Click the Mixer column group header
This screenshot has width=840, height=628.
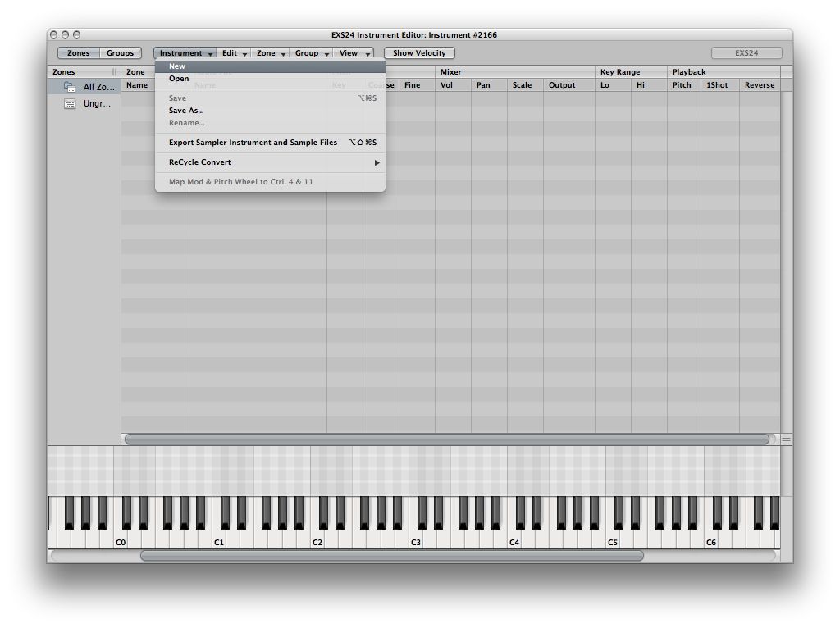tap(515, 72)
